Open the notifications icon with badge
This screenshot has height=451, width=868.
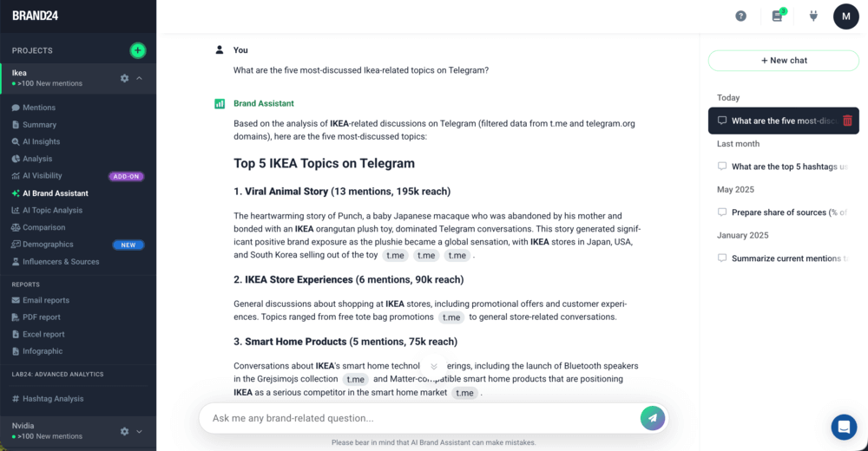click(x=778, y=16)
